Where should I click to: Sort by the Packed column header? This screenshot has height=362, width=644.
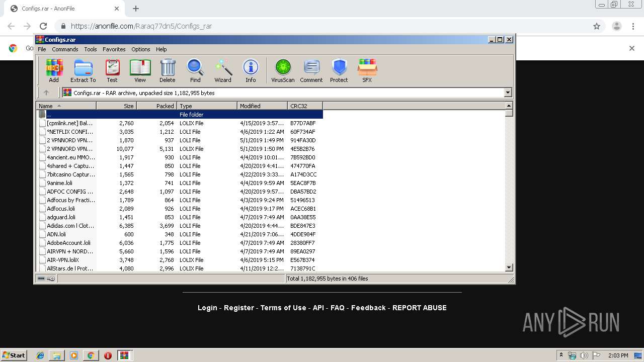[156, 106]
